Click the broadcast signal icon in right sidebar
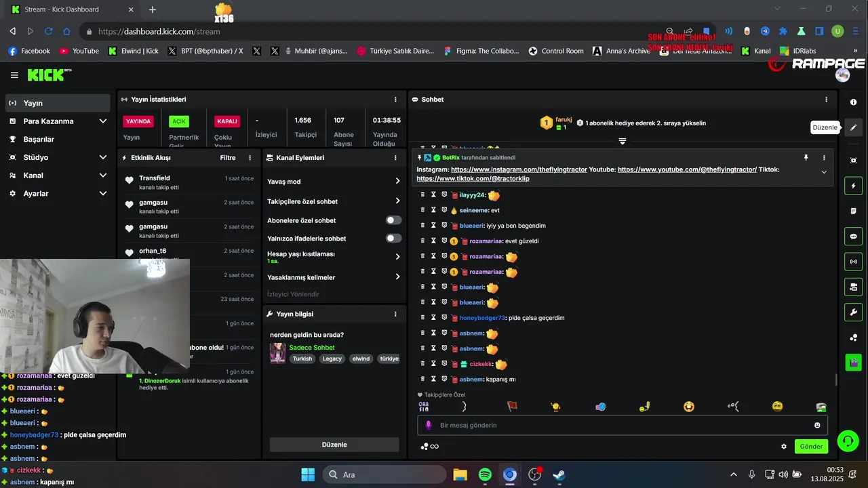Screen dimensions: 868x488 tap(853, 262)
